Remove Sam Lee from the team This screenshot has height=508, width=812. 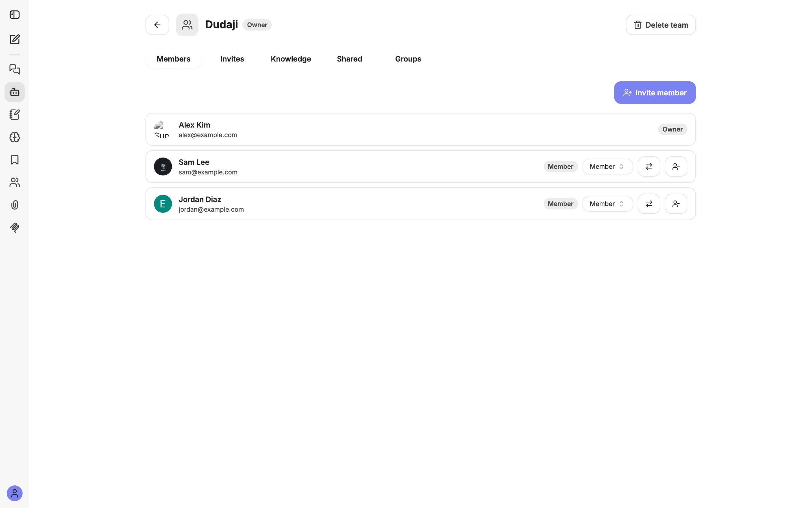pos(676,167)
